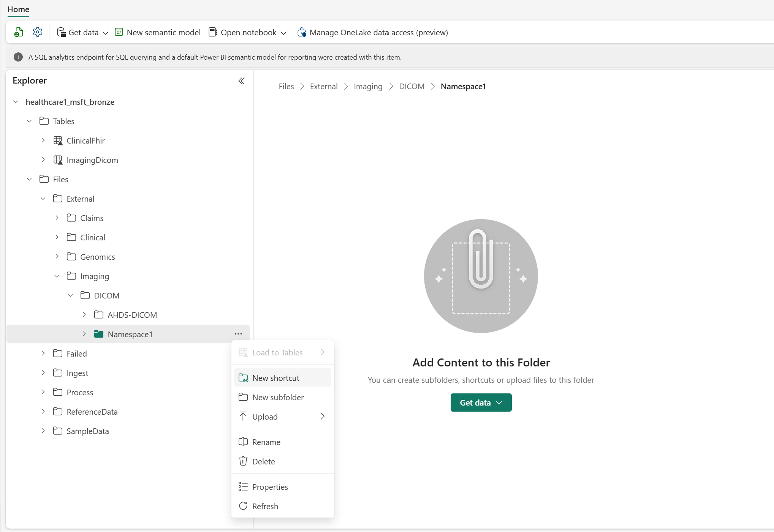The image size is (774, 532).
Task: Click the Tables folder icon
Action: [x=44, y=121]
